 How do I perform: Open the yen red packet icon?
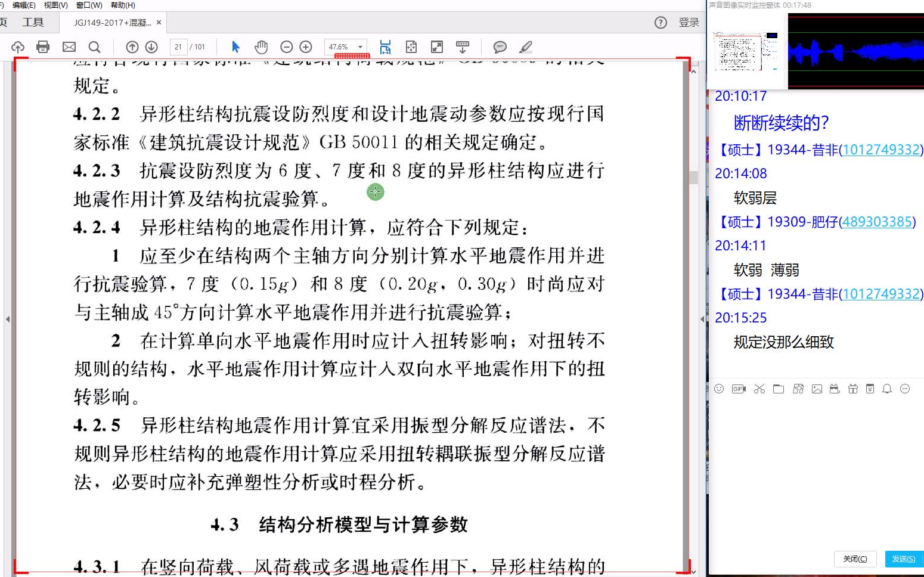[x=870, y=389]
